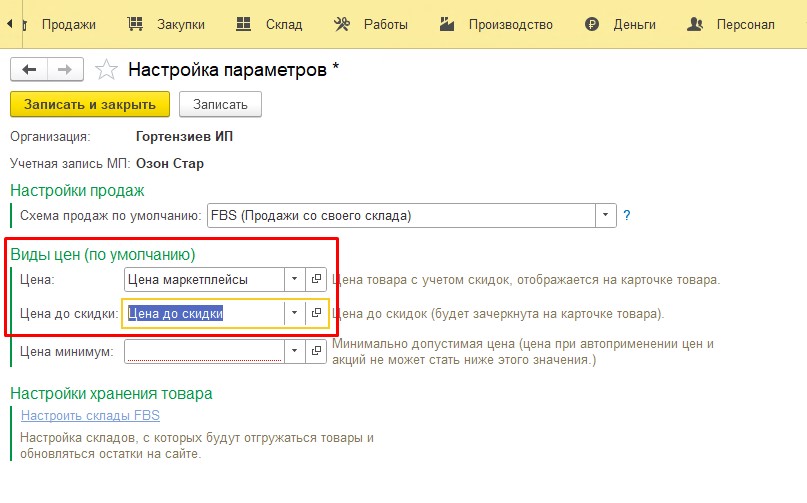The image size is (807, 503).
Task: Open the Производство section icon
Action: coord(447,24)
